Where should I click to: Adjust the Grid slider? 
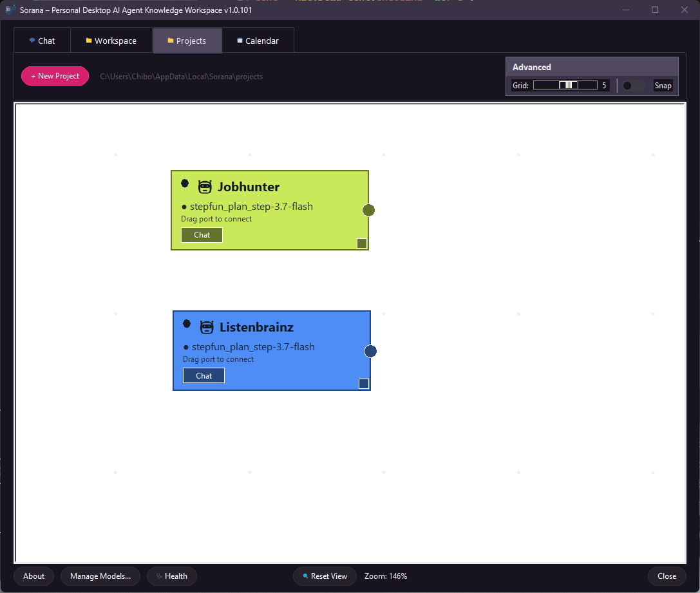(x=565, y=85)
